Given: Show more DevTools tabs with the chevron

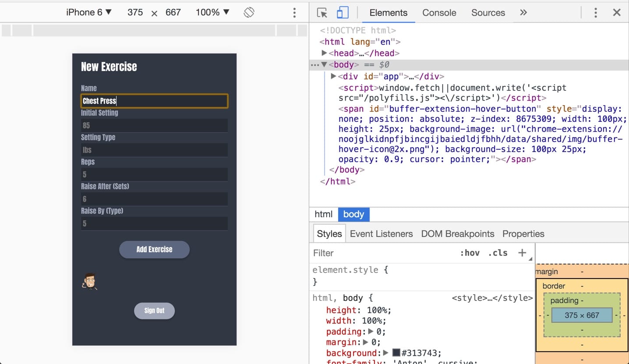Looking at the screenshot, I should (523, 13).
